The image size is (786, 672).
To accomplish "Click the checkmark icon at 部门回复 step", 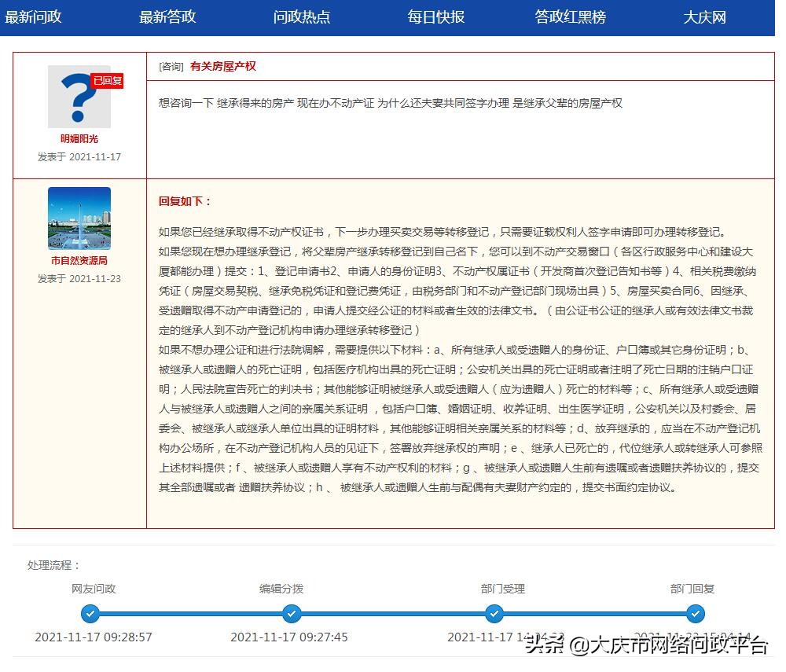I will pos(696,615).
